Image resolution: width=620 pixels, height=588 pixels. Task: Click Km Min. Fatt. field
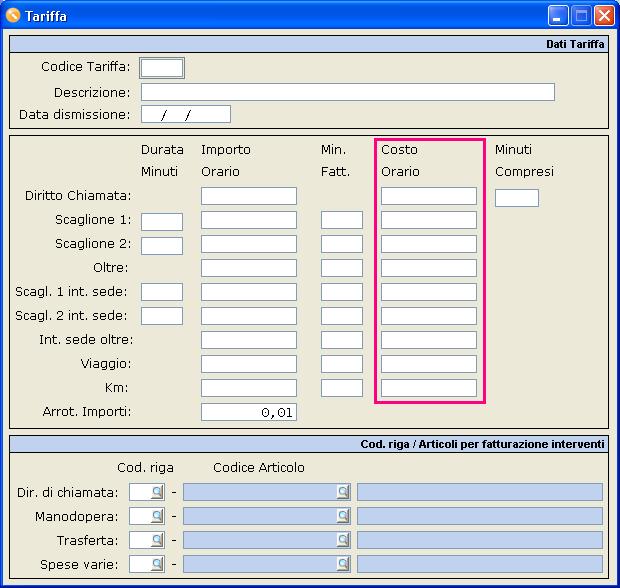pos(342,388)
